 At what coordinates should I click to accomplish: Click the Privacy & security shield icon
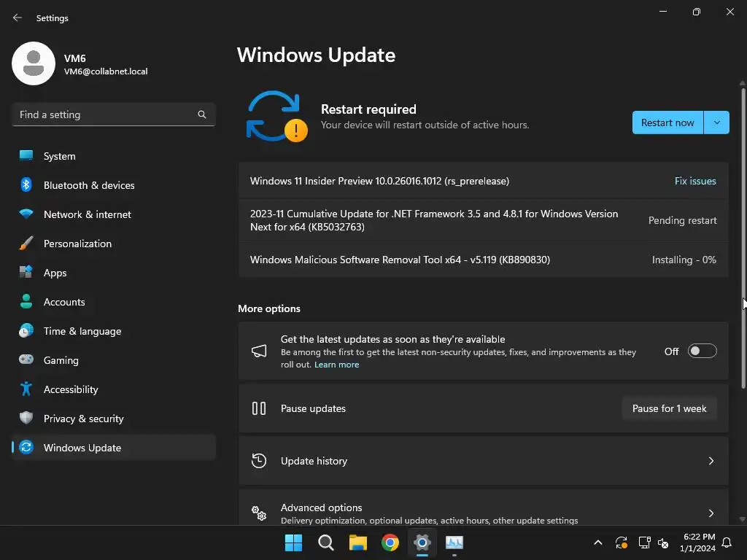[26, 418]
